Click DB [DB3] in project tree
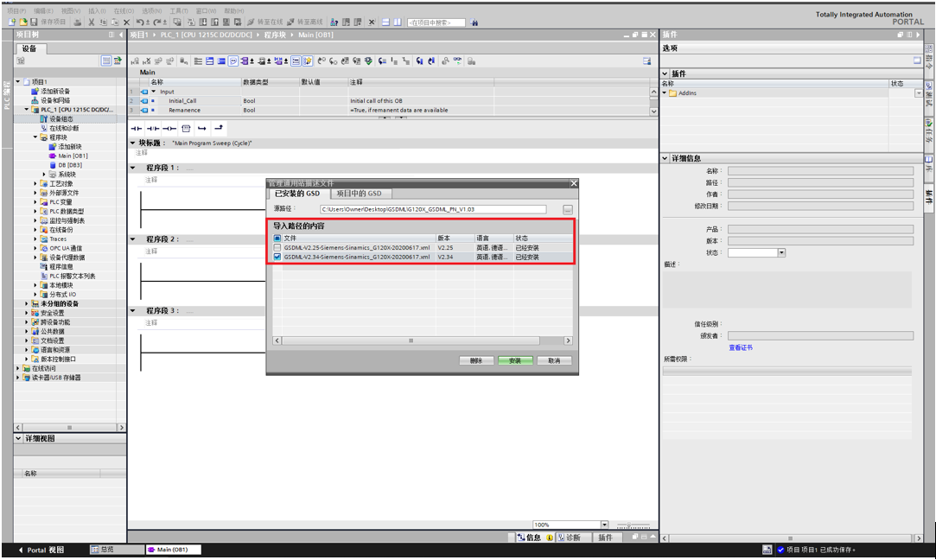 70,165
